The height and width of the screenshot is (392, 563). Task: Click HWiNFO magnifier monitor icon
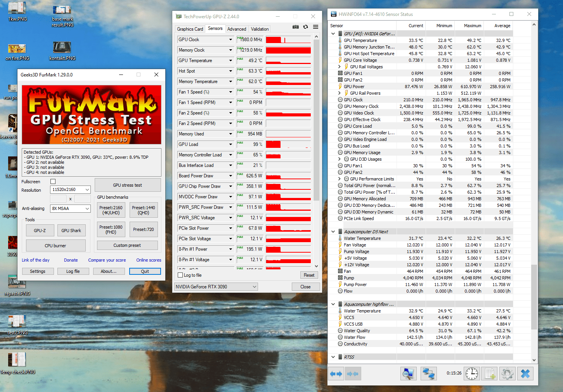pyautogui.click(x=408, y=374)
